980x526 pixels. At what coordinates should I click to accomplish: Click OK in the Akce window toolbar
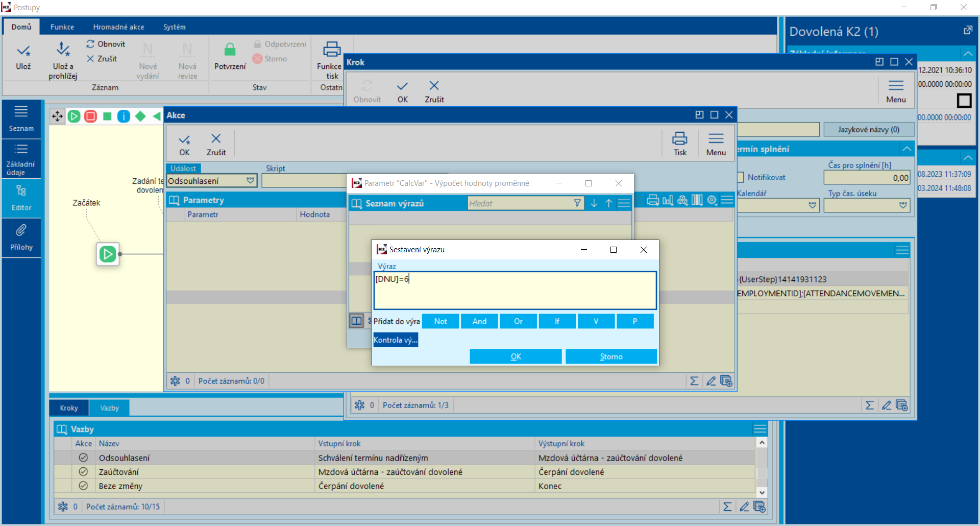tap(184, 145)
